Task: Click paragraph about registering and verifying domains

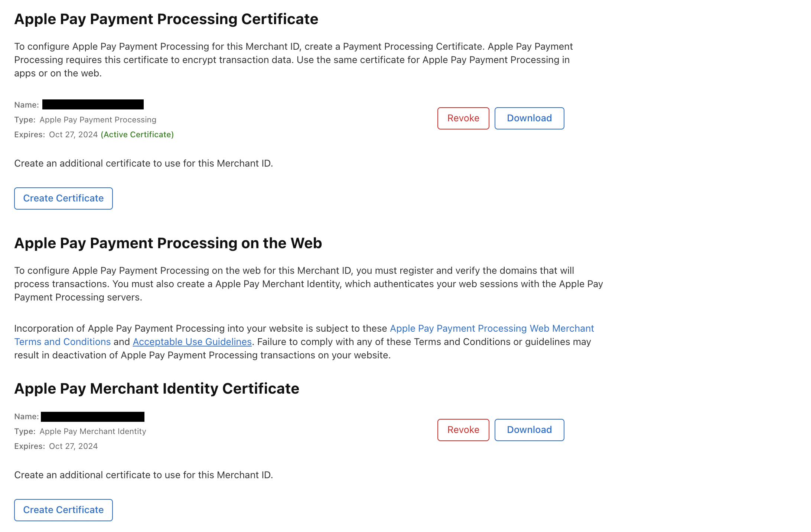Action: click(308, 284)
